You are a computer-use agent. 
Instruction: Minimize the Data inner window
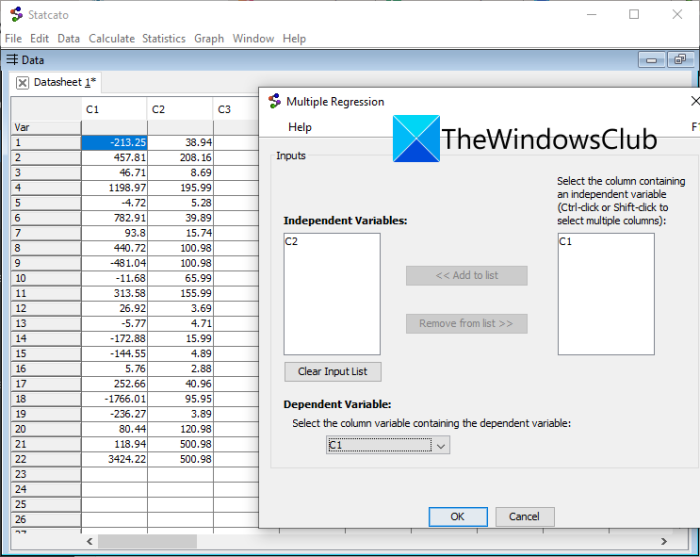click(651, 60)
